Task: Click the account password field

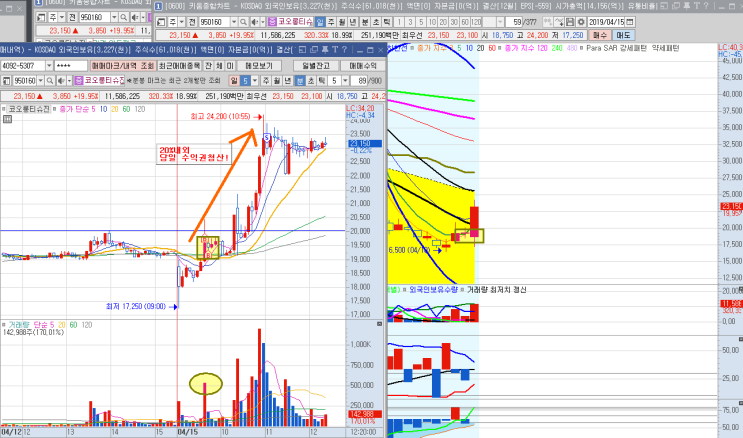Action: click(x=71, y=65)
